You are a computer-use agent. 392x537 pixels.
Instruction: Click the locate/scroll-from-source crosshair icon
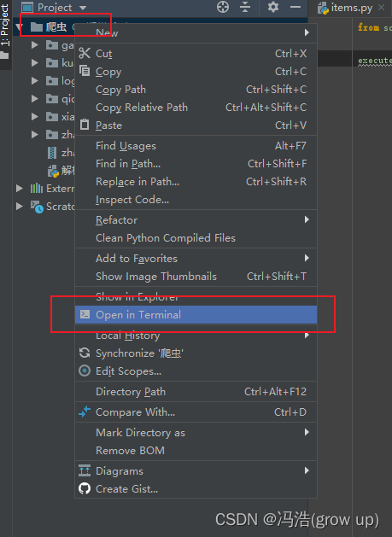click(x=223, y=7)
